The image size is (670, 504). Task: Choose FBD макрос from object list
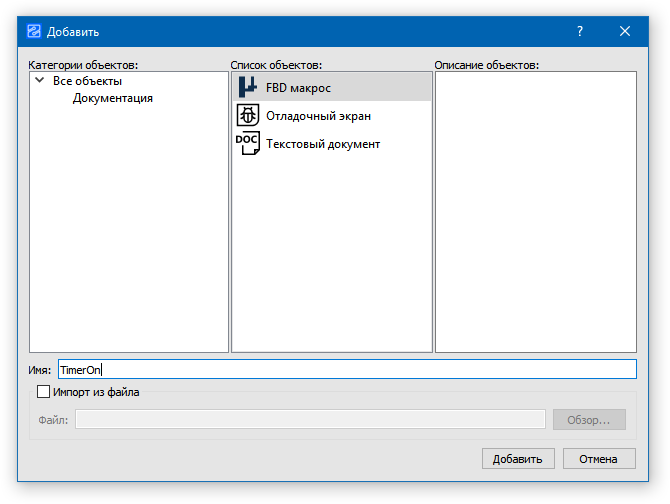click(x=298, y=88)
